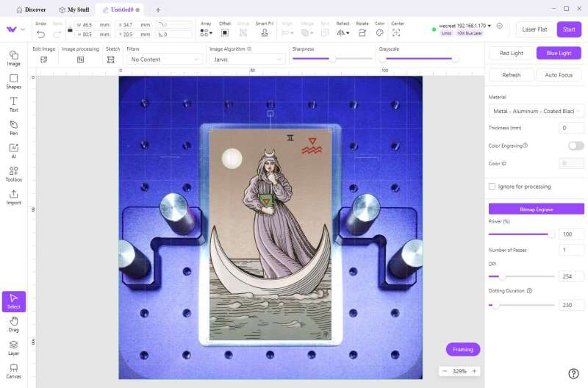Open the device settings circle icon
The width and height of the screenshot is (588, 388).
tap(500, 26)
